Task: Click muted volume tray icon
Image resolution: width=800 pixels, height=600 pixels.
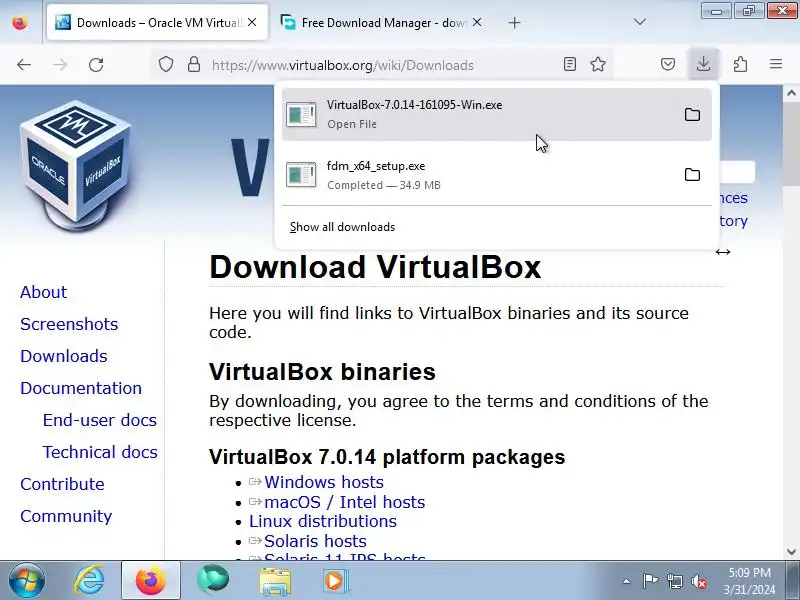Action: (699, 581)
